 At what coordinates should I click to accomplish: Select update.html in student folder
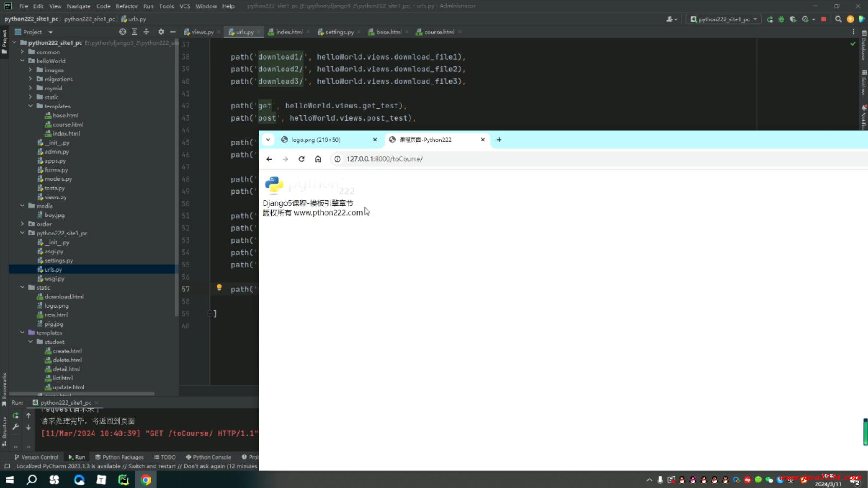(x=68, y=387)
